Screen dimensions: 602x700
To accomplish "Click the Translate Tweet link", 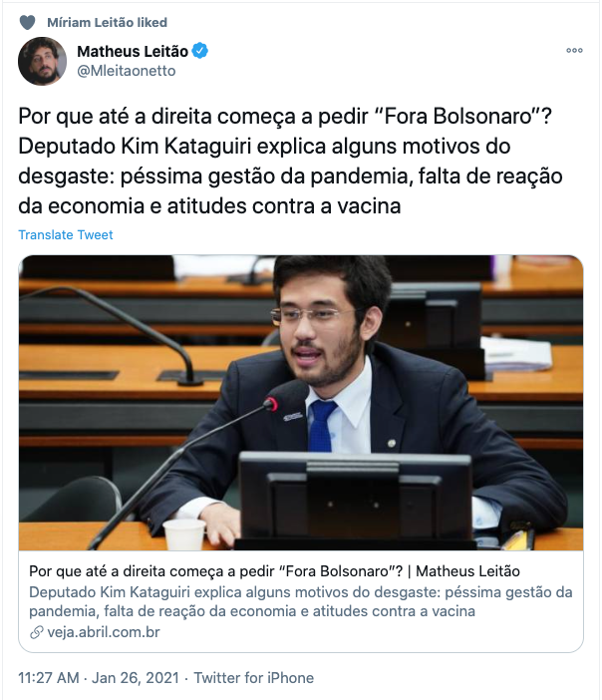I will (66, 234).
